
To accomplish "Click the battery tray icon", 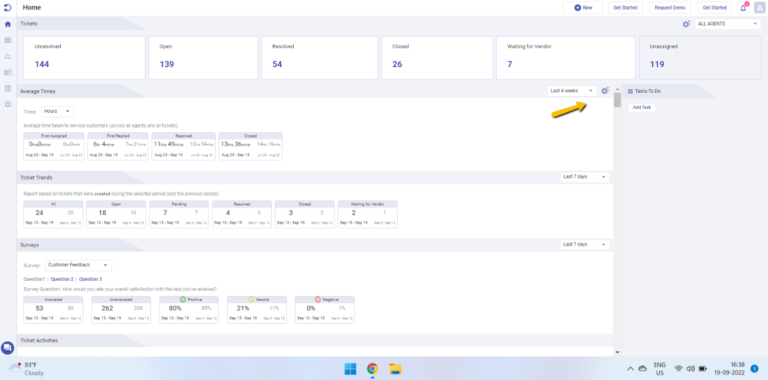I will click(x=703, y=369).
